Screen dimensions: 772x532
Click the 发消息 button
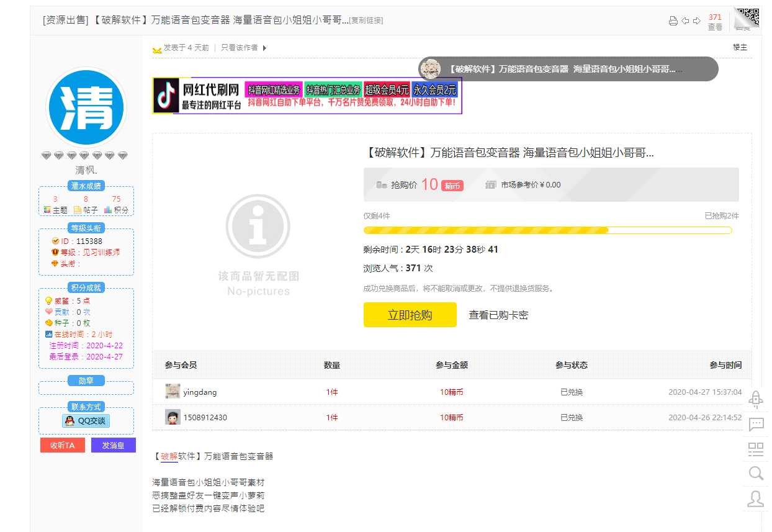click(x=114, y=445)
